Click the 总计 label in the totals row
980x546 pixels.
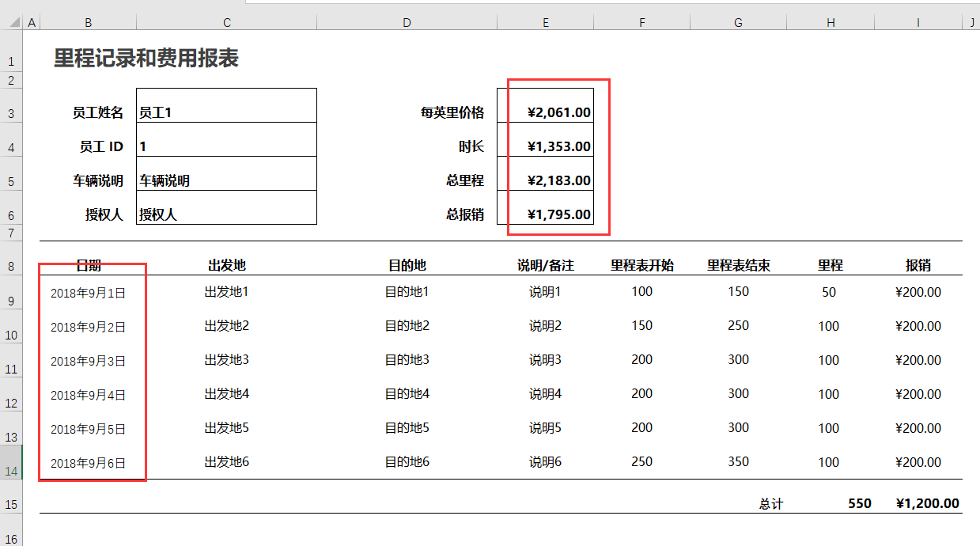click(771, 504)
